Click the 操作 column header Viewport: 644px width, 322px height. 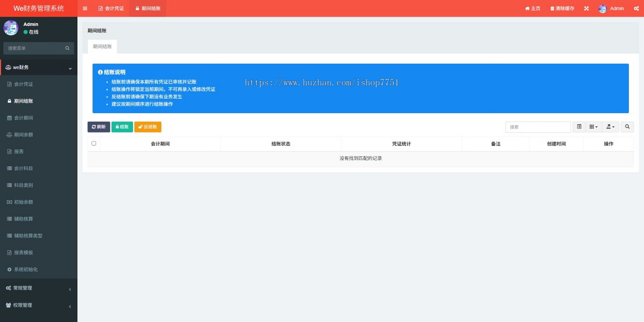609,144
